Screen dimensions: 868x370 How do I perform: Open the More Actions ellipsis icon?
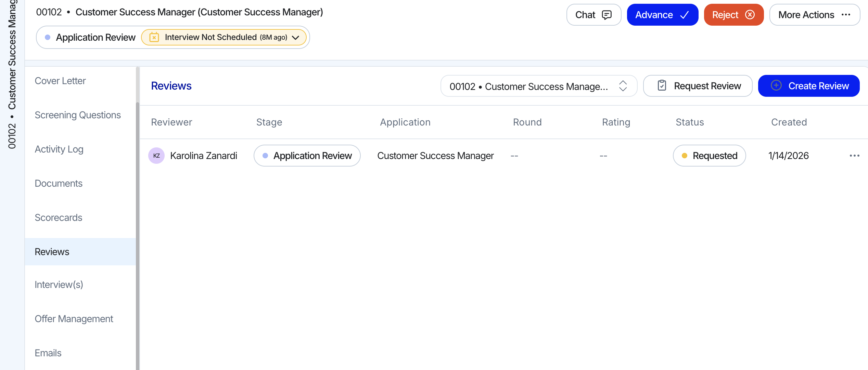coord(846,15)
